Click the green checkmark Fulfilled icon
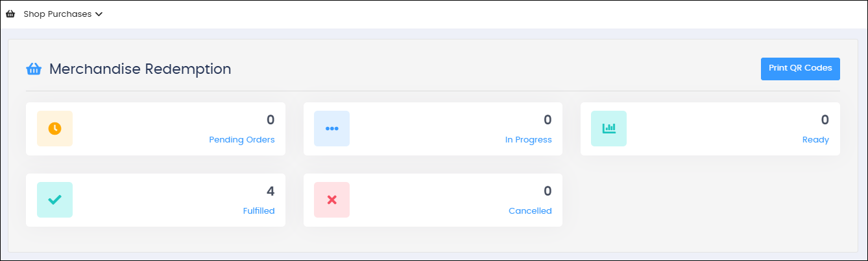Viewport: 868px width, 261px height. pyautogui.click(x=55, y=199)
